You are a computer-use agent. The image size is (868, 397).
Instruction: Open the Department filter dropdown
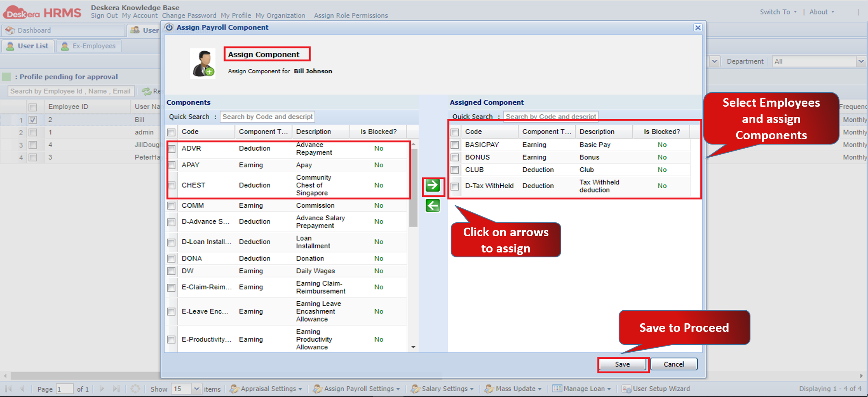click(x=861, y=61)
